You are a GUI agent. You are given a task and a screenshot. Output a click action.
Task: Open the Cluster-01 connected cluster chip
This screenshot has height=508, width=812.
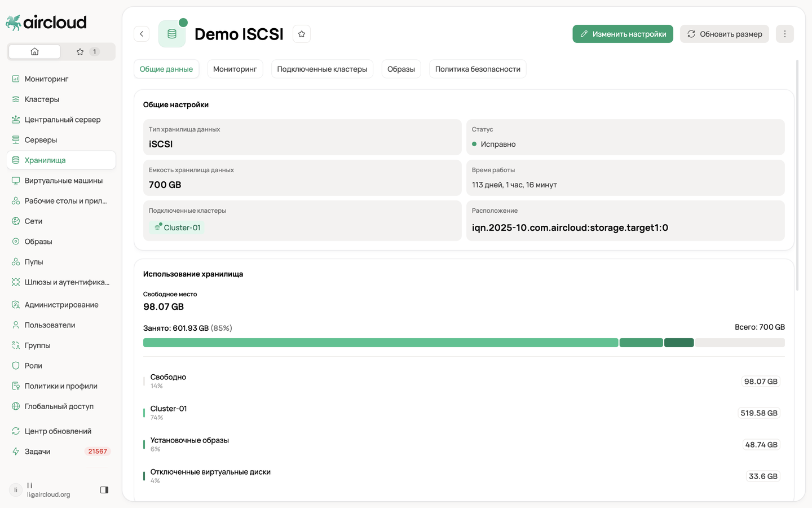pos(177,227)
